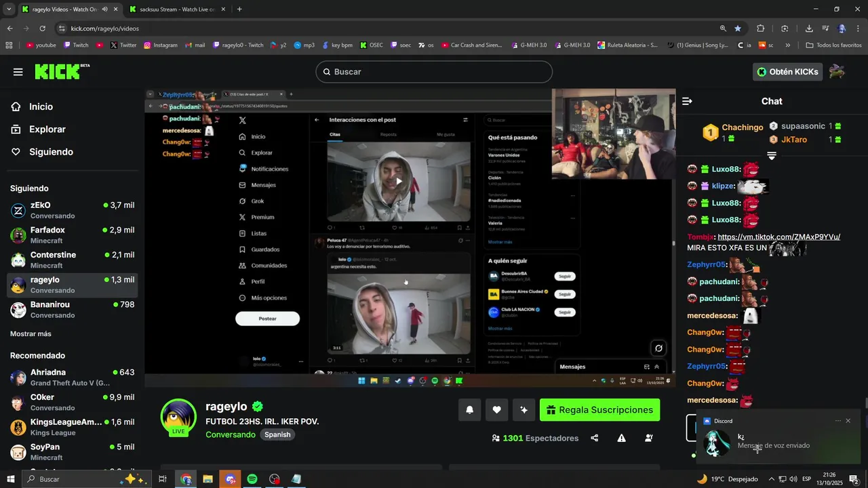Viewport: 868px width, 488px height.
Task: Open Spotify from the taskbar
Action: pyautogui.click(x=252, y=479)
